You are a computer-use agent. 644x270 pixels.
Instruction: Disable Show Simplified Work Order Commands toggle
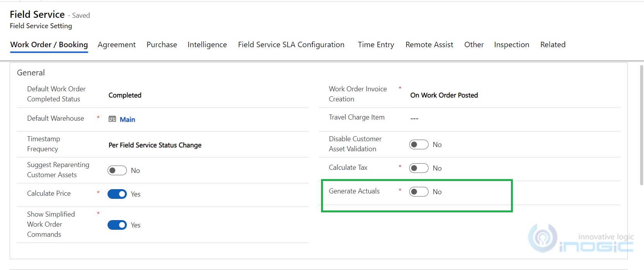(x=117, y=225)
